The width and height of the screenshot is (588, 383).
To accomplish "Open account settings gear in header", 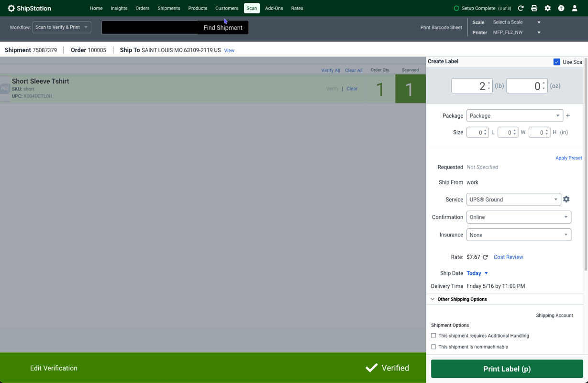I will [547, 8].
